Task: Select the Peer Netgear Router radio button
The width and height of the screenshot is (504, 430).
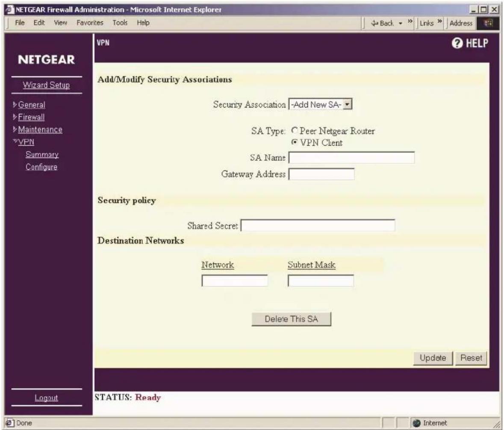Action: tap(294, 130)
